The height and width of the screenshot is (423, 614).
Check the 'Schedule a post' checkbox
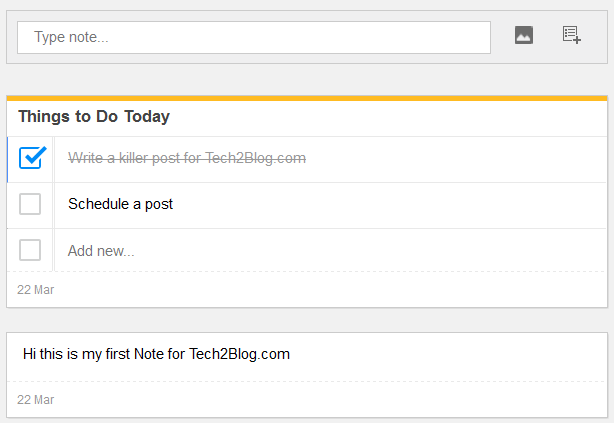tap(30, 204)
